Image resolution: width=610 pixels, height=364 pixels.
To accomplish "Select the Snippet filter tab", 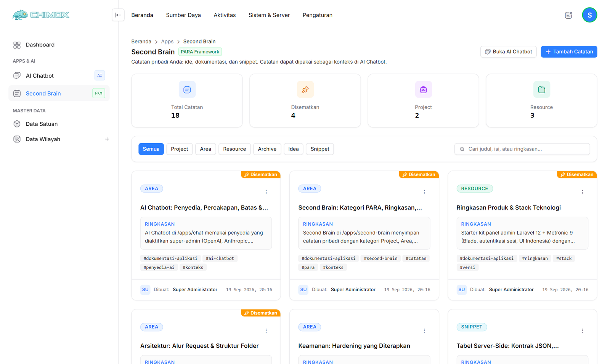I will tap(320, 149).
